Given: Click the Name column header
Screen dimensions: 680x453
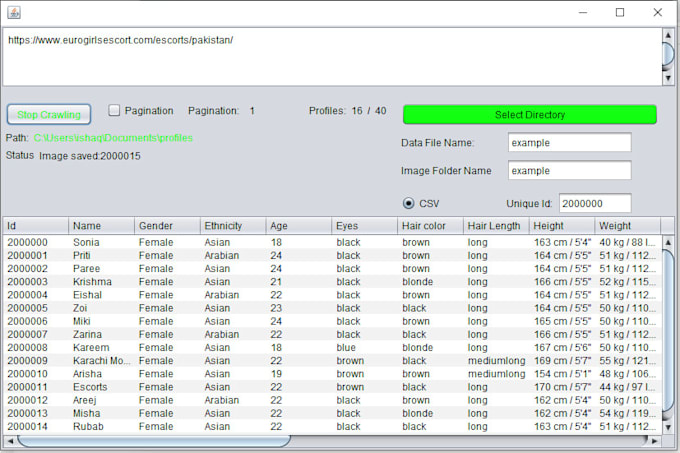Looking at the screenshot, I should 101,226.
